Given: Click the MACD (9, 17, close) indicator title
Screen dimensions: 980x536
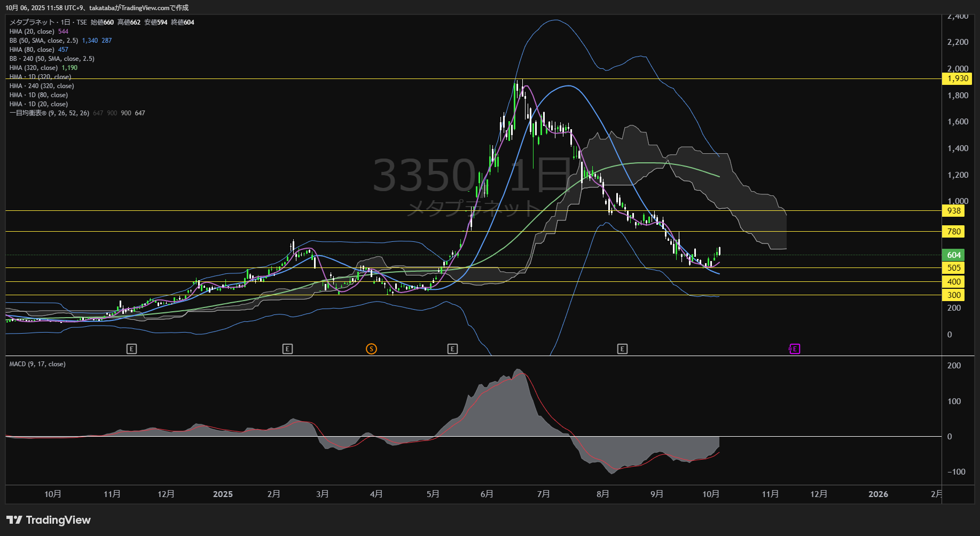Looking at the screenshot, I should coord(37,364).
